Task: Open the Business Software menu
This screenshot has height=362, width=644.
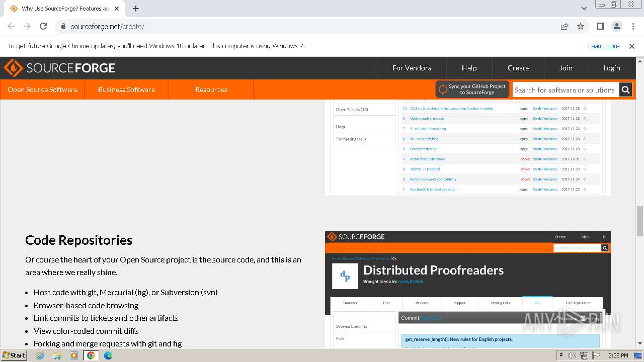Action: [x=126, y=89]
